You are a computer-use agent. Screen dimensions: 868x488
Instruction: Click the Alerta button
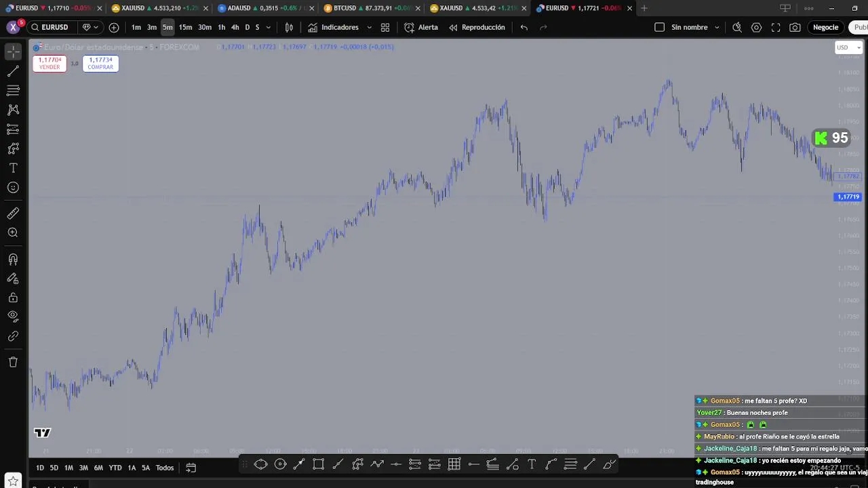[x=420, y=27]
